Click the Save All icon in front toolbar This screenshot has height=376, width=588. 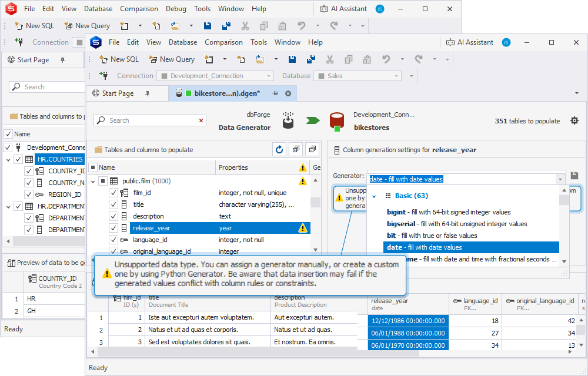tap(311, 59)
